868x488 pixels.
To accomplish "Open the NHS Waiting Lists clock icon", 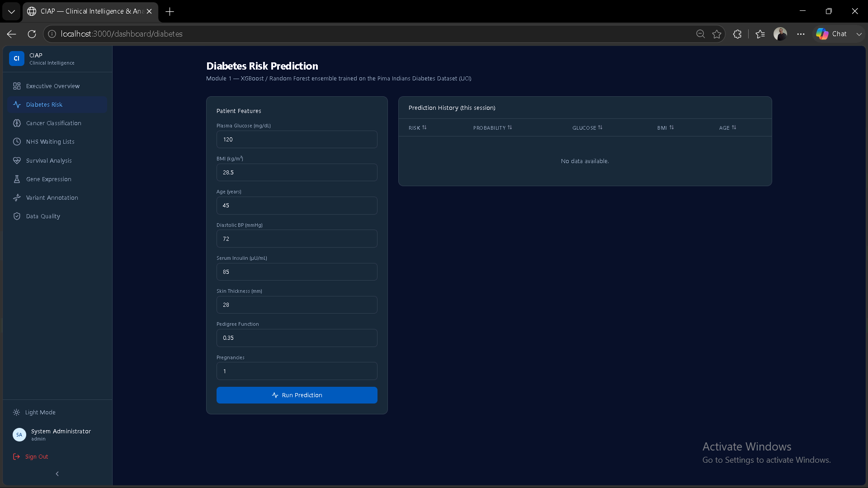I will pos(17,141).
